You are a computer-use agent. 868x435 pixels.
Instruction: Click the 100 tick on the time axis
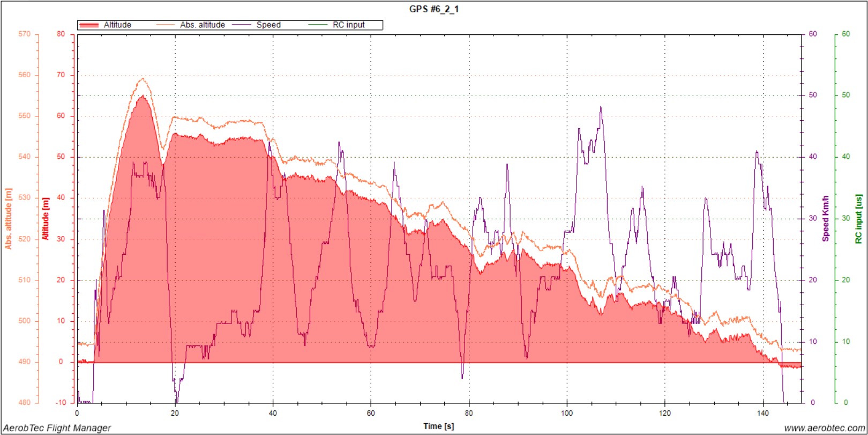pos(566,413)
